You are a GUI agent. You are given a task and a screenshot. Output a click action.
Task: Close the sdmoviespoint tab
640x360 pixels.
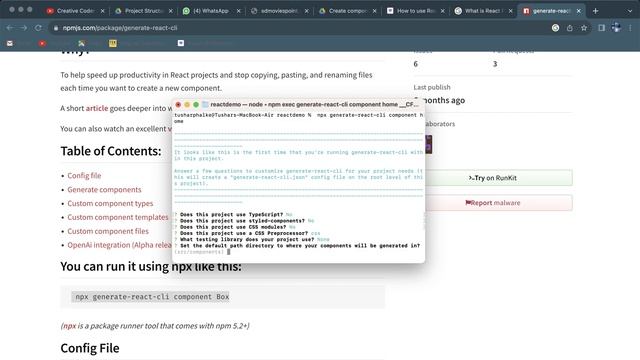click(x=306, y=11)
